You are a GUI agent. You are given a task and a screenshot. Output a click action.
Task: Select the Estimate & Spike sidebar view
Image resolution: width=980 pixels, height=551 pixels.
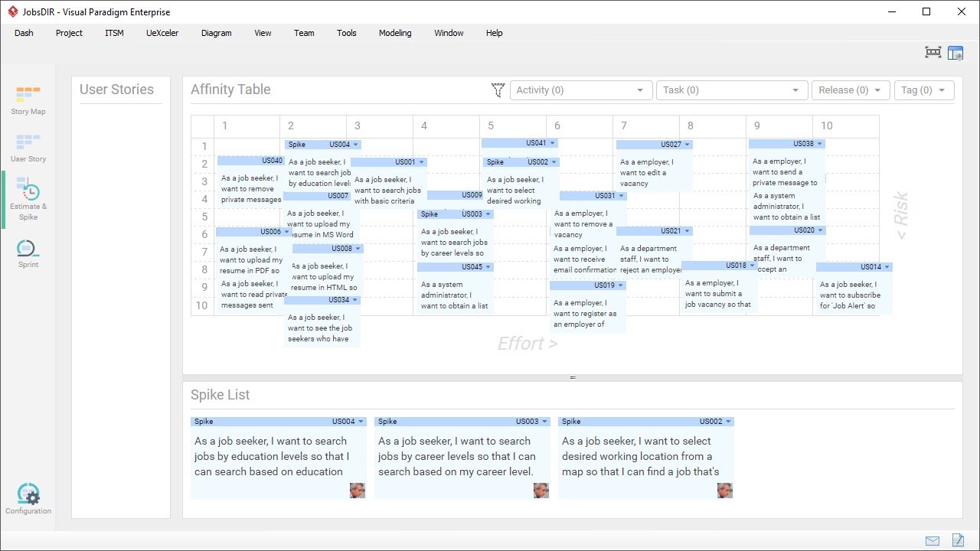click(x=28, y=201)
